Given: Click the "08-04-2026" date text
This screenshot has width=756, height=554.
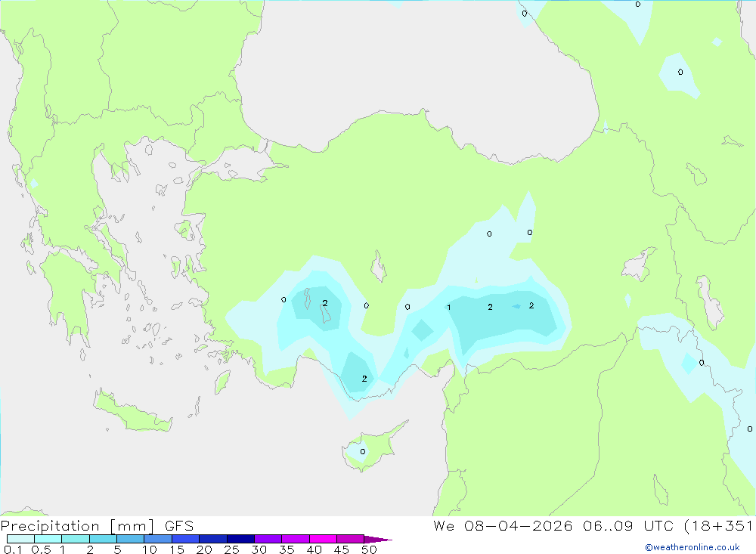Looking at the screenshot, I should click(519, 525).
